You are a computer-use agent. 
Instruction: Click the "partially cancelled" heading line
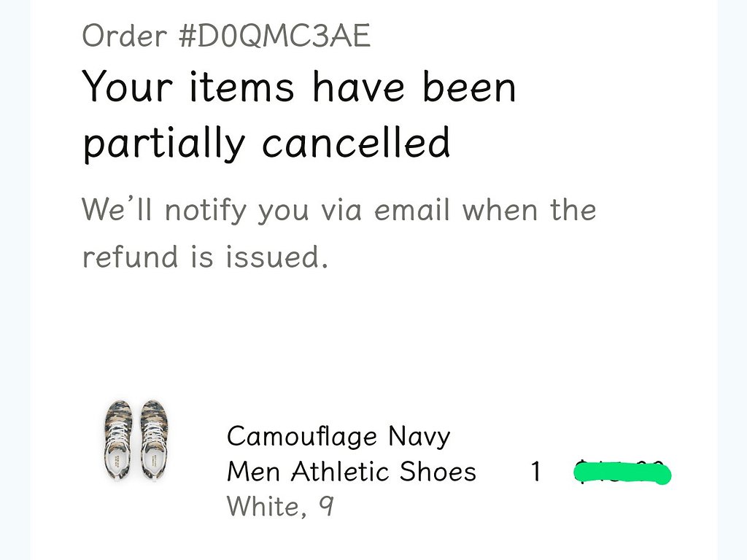[267, 144]
